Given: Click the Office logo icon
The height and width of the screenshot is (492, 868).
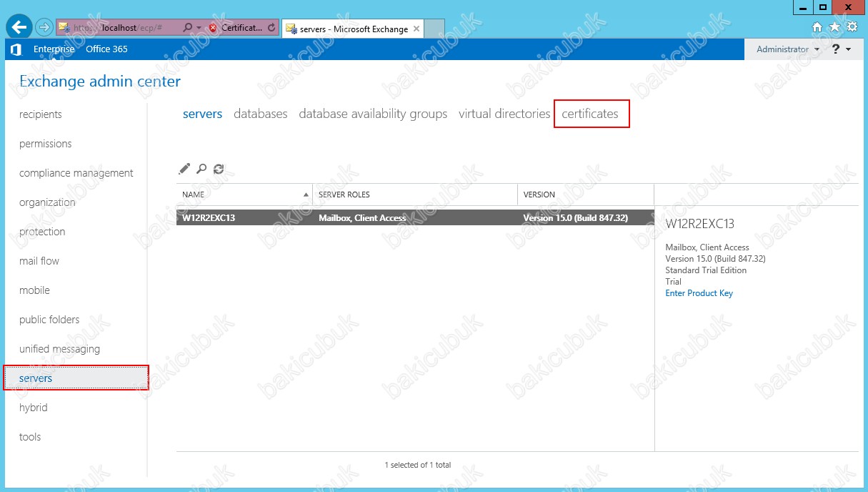Looking at the screenshot, I should coord(16,49).
